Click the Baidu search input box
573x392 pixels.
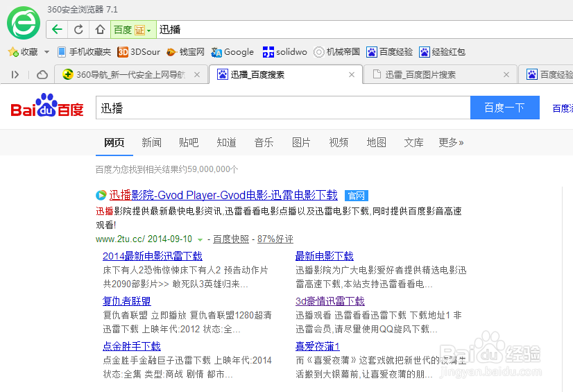click(283, 108)
